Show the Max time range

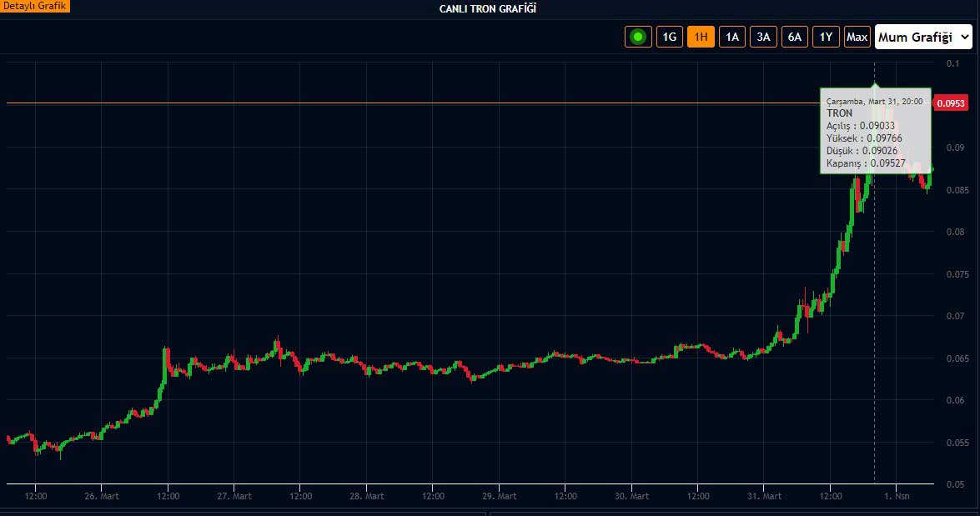(x=857, y=37)
